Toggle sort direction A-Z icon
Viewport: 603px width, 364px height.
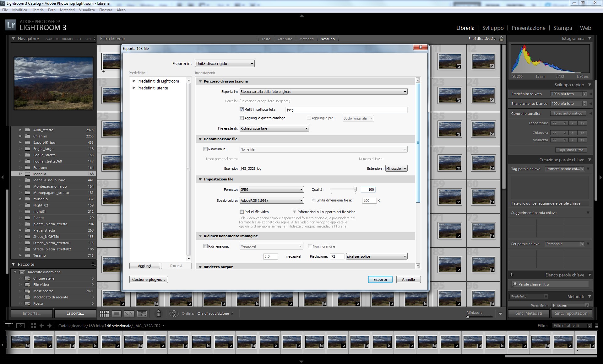pos(174,313)
